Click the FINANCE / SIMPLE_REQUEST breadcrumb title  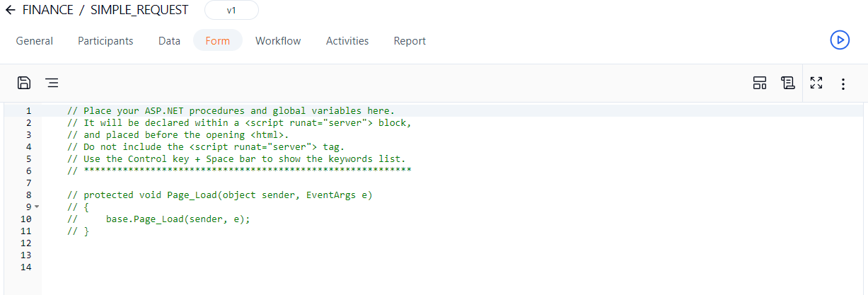pos(105,10)
